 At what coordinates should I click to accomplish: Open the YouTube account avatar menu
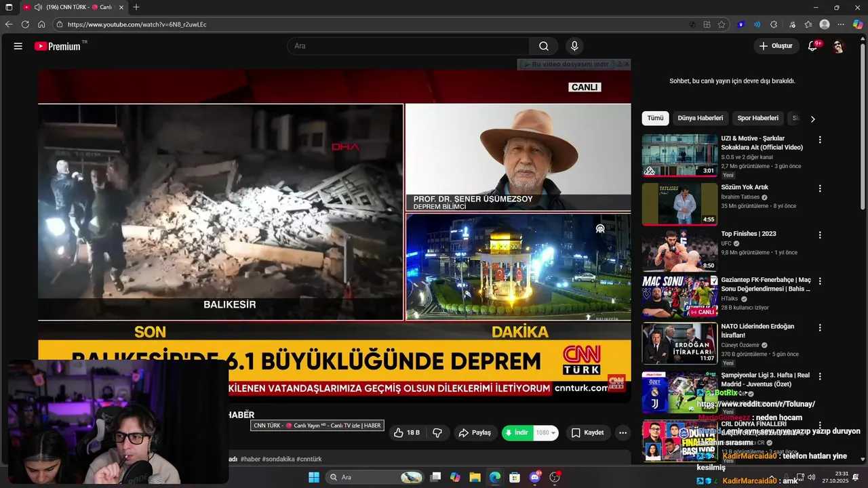coord(839,46)
